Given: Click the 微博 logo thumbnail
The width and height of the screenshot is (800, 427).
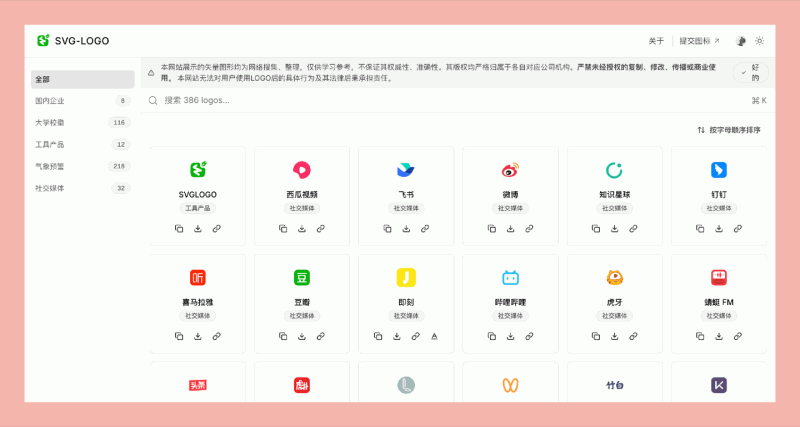Looking at the screenshot, I should (x=510, y=170).
